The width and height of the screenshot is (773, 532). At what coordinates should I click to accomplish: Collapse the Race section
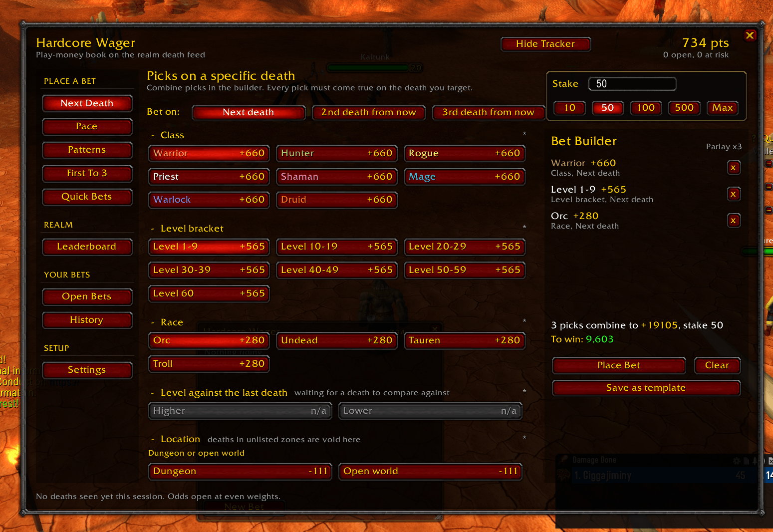(x=153, y=322)
